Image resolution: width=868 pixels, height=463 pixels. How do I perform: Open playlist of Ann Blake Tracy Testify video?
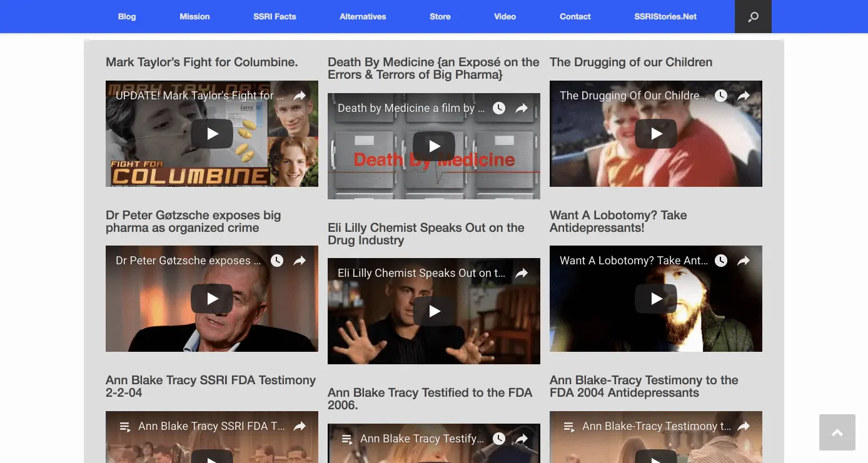click(347, 439)
